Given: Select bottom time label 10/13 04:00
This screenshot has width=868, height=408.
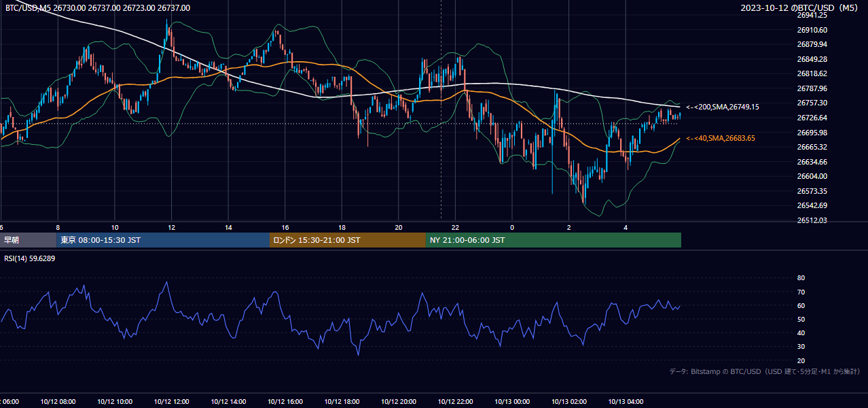Looking at the screenshot, I should [626, 402].
